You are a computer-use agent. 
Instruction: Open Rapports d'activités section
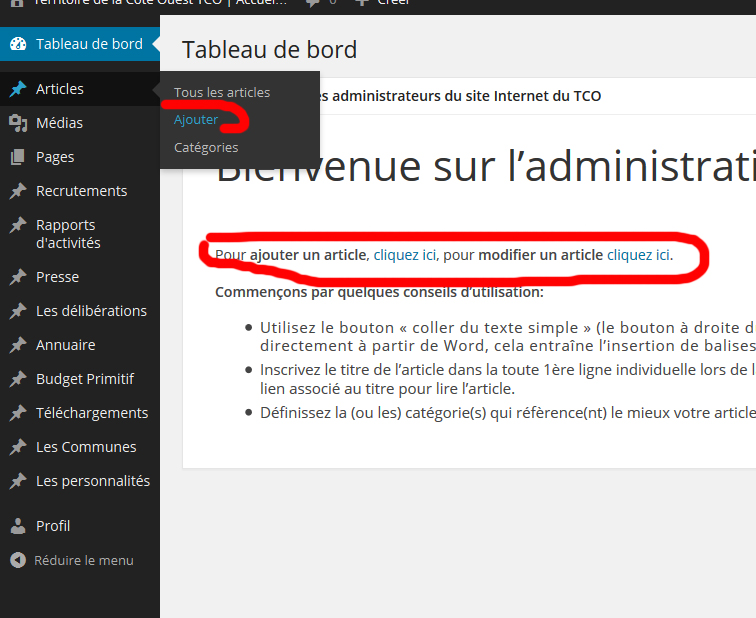[x=80, y=234]
